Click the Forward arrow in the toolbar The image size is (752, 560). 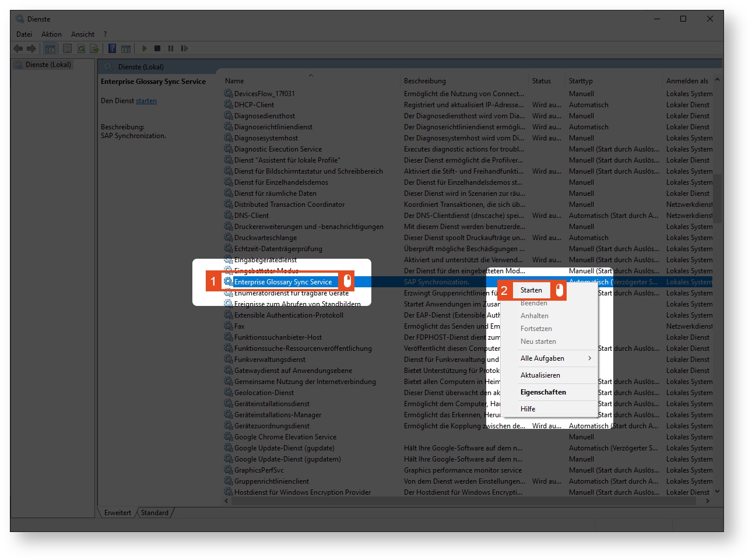pyautogui.click(x=31, y=48)
